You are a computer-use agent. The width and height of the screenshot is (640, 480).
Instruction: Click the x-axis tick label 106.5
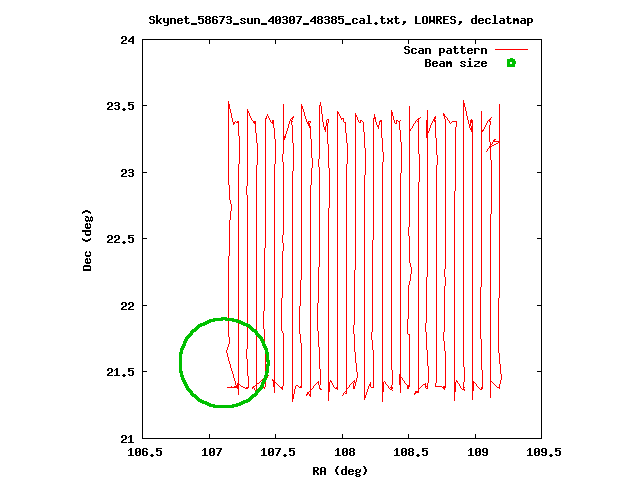pos(145,452)
